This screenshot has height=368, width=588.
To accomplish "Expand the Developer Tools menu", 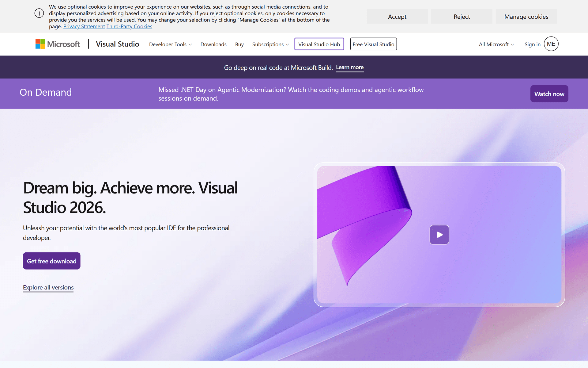I will click(x=171, y=44).
